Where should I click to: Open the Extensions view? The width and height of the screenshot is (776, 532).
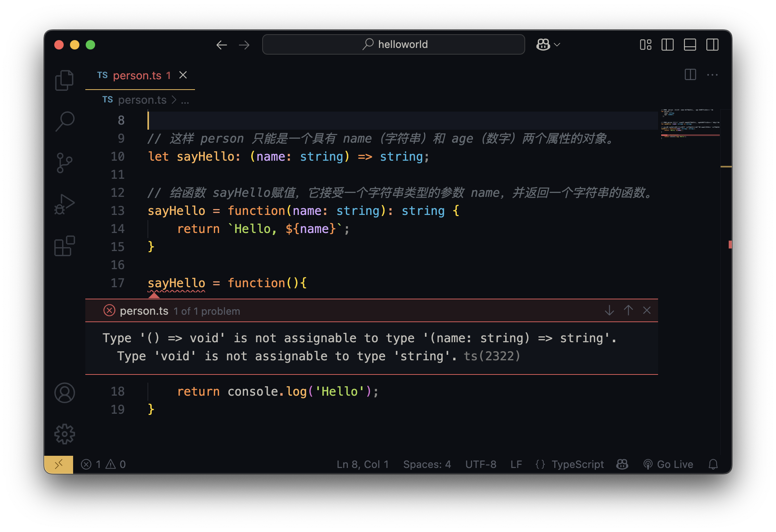coord(64,246)
